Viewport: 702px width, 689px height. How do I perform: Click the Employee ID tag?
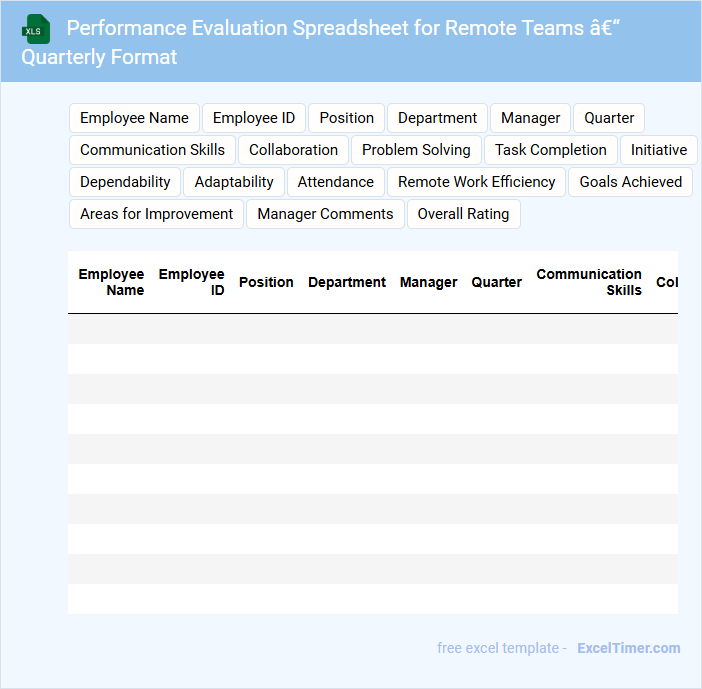click(254, 118)
